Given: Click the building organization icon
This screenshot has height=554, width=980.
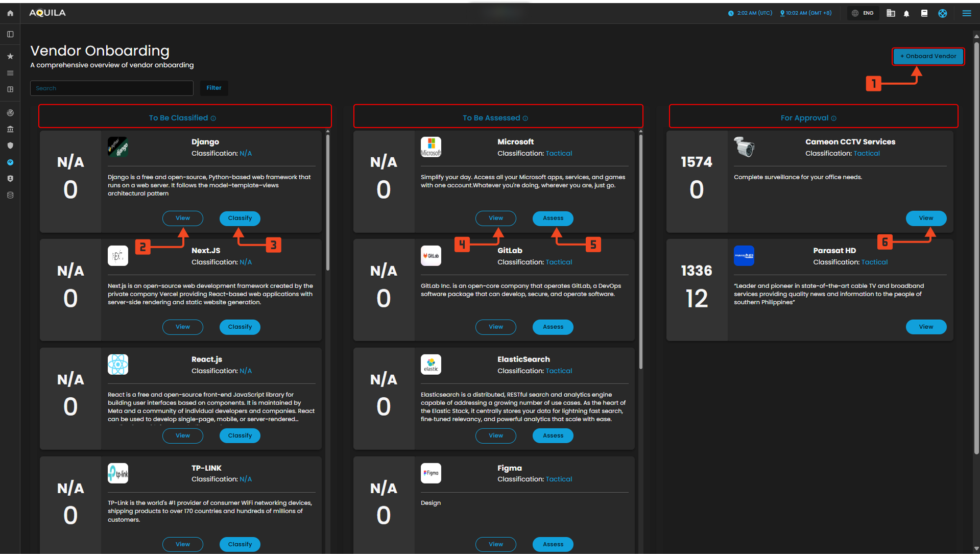Looking at the screenshot, I should pos(891,13).
